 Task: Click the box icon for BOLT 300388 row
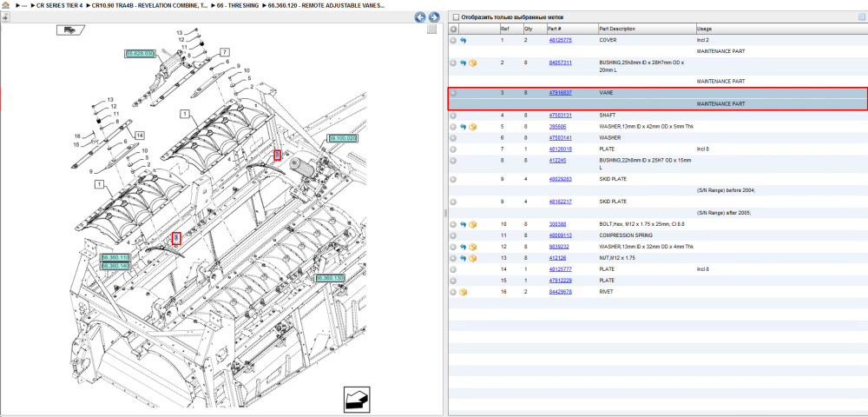pos(473,224)
